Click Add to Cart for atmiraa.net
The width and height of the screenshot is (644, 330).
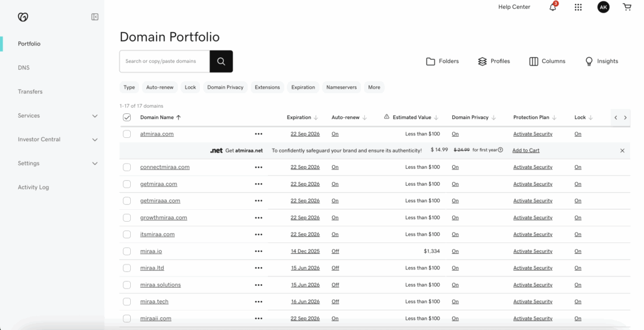526,151
